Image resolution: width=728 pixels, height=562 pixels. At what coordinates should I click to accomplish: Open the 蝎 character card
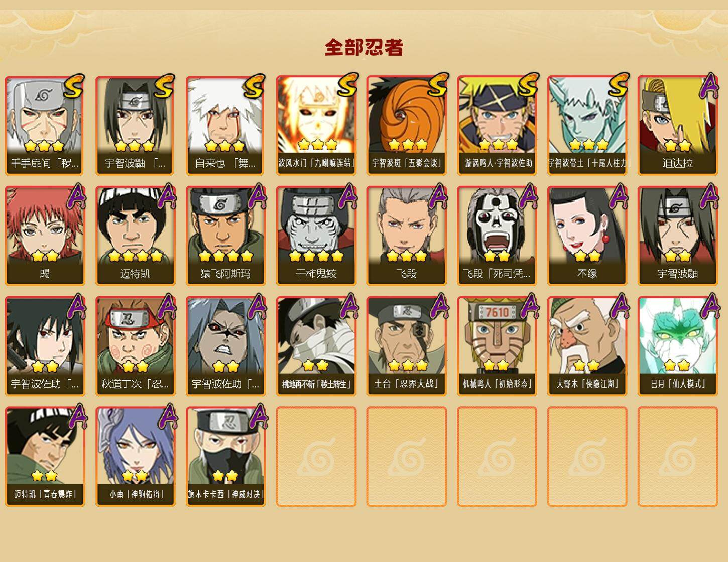45,236
